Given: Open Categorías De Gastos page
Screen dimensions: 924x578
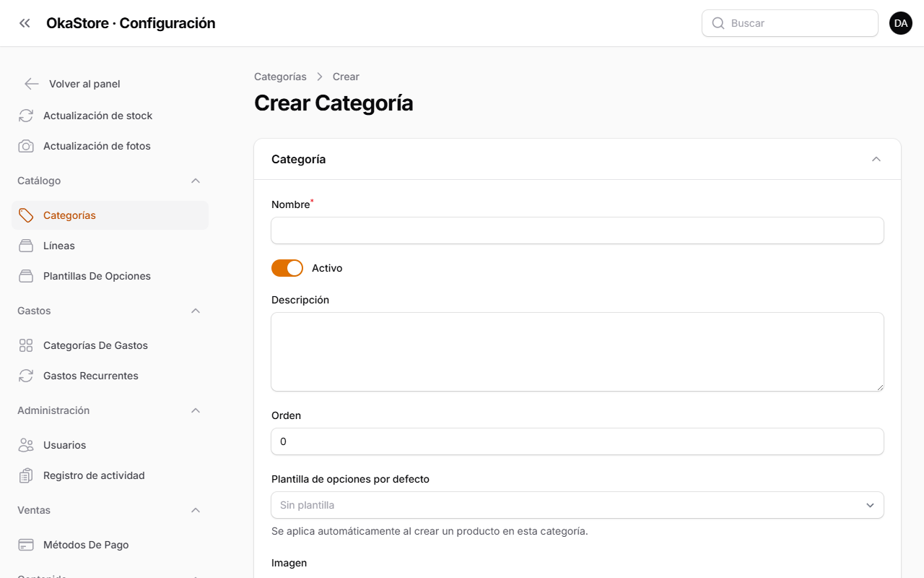Looking at the screenshot, I should point(110,345).
